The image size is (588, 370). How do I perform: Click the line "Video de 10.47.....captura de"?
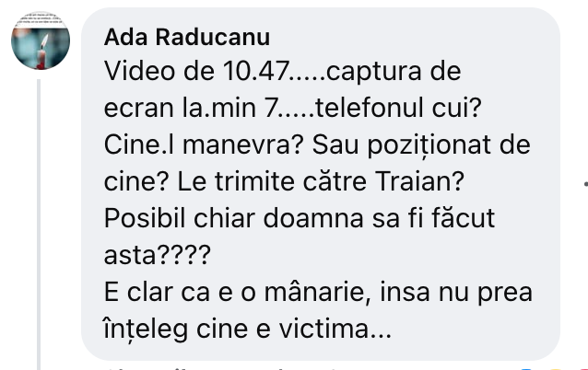pos(282,71)
